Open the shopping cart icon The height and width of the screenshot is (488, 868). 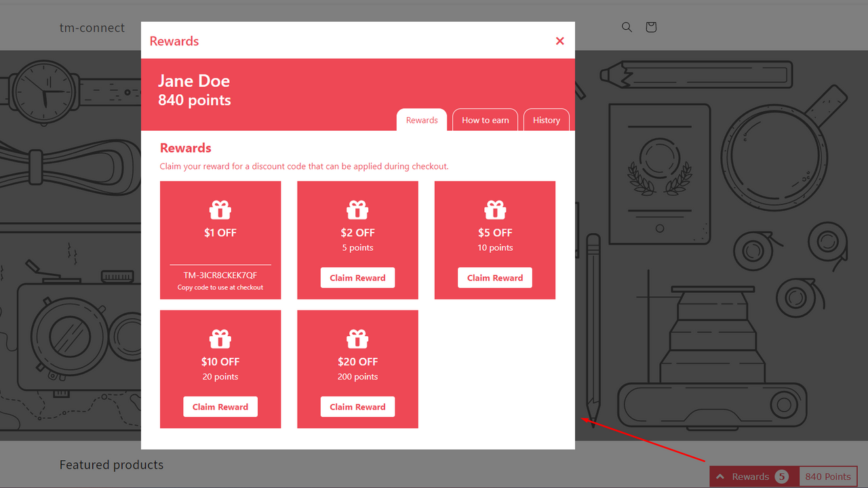pyautogui.click(x=651, y=27)
